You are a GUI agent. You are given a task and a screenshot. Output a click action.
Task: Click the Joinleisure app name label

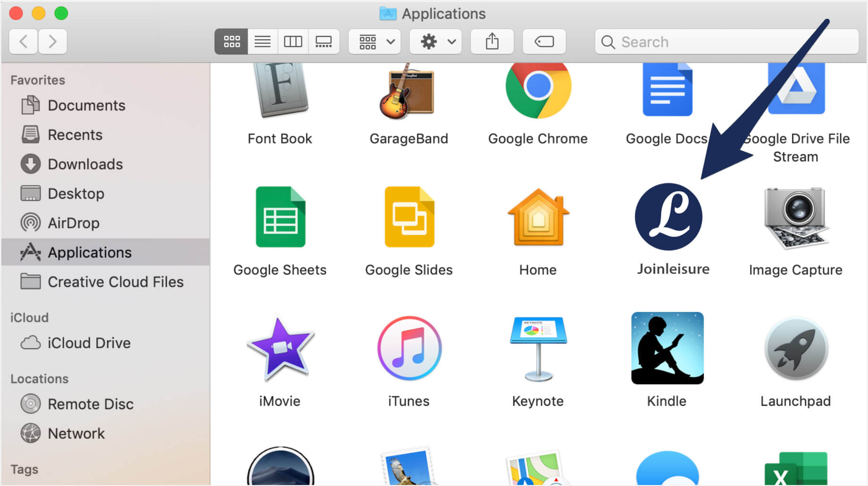pos(673,269)
